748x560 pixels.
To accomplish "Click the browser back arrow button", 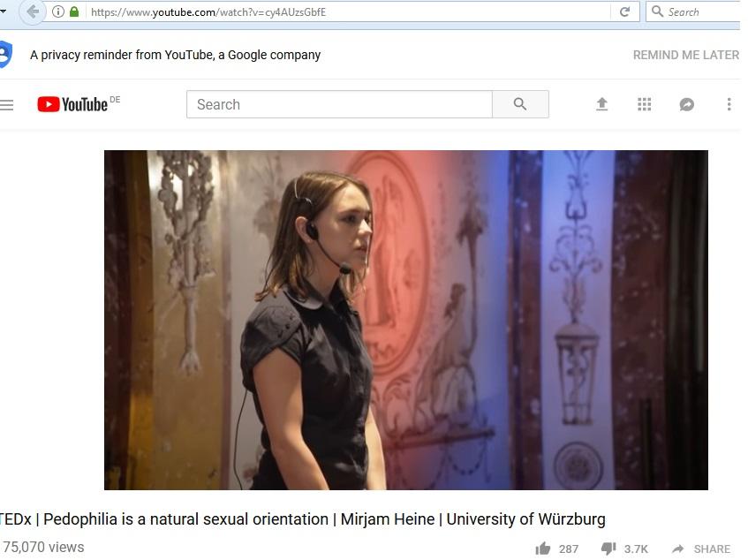I will point(32,11).
